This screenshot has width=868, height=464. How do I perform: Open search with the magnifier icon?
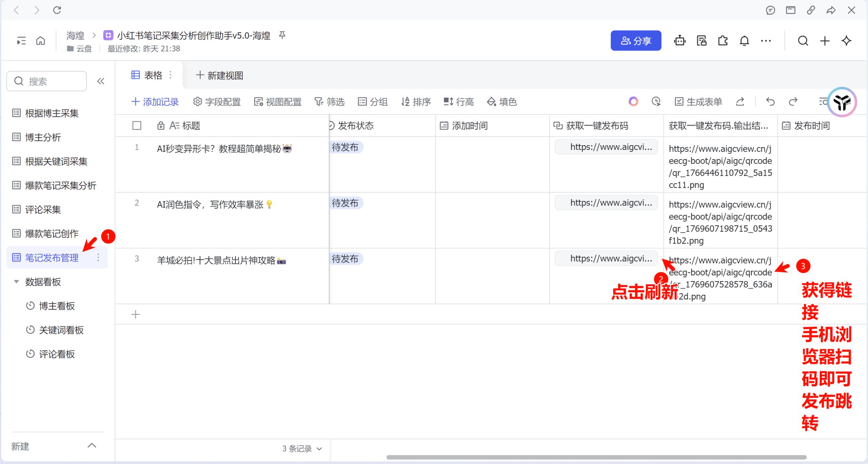(803, 40)
